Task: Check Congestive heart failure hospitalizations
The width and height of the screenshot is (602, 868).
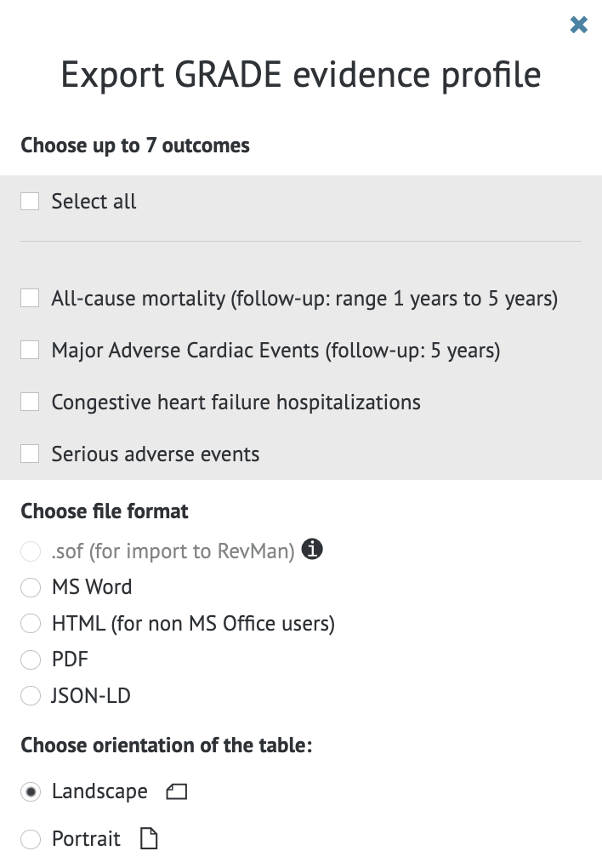Action: click(30, 402)
